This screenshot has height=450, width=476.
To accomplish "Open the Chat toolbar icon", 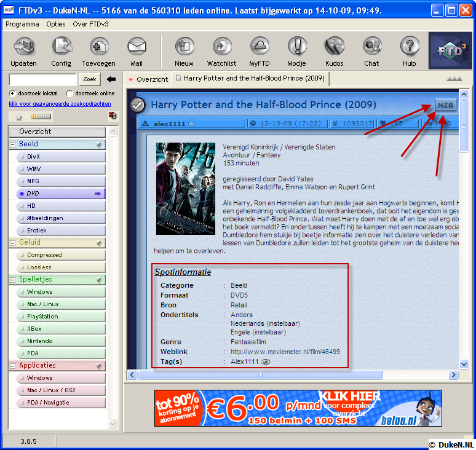I will [372, 47].
